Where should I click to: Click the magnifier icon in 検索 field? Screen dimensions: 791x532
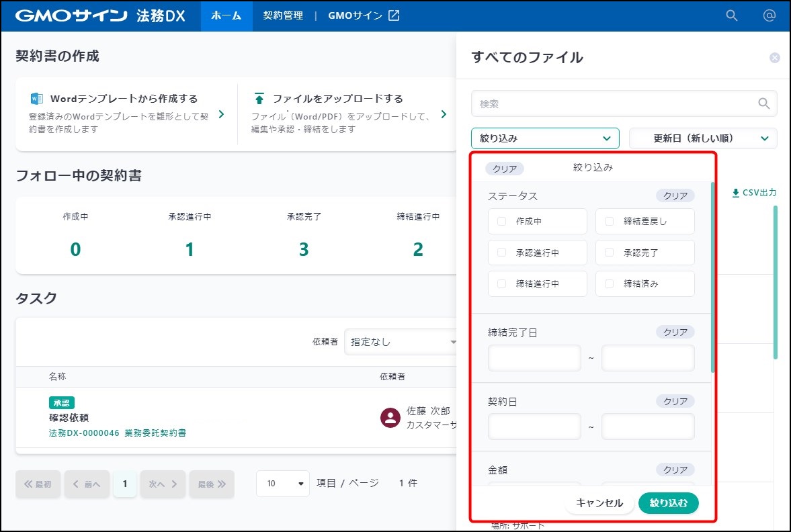(x=763, y=103)
